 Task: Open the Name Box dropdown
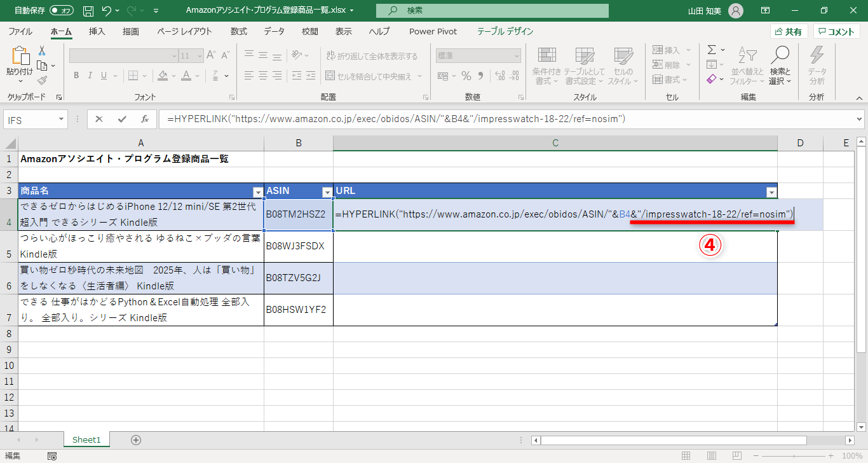pos(61,119)
